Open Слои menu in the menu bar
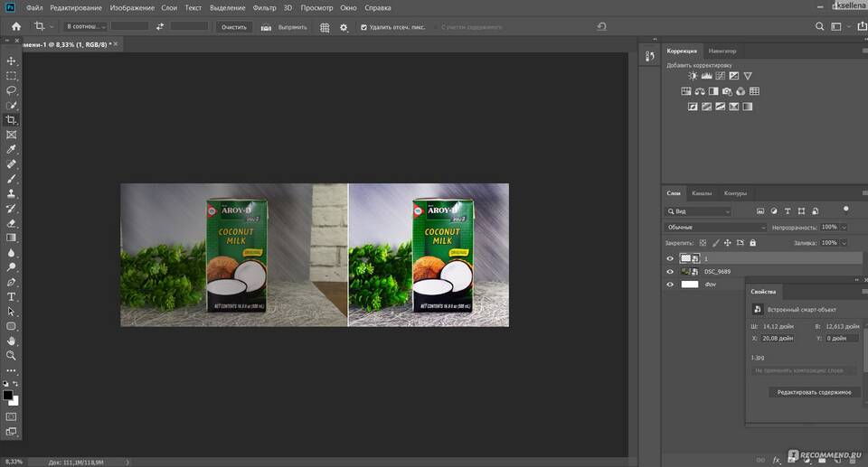Viewport: 868px width, 467px height. coord(169,8)
